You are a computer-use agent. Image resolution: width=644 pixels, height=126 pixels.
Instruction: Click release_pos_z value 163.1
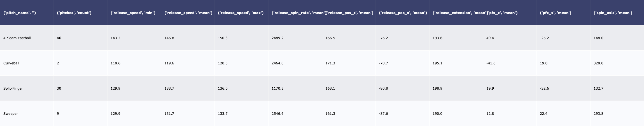330,88
